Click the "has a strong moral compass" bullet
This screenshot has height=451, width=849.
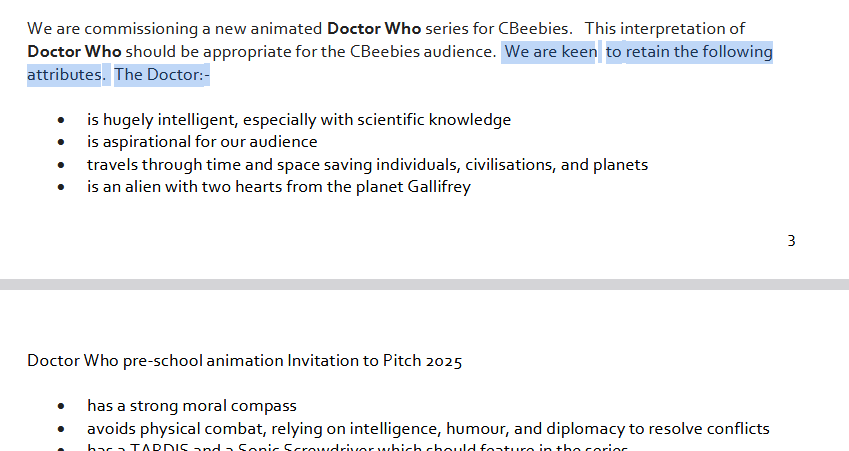(x=192, y=406)
